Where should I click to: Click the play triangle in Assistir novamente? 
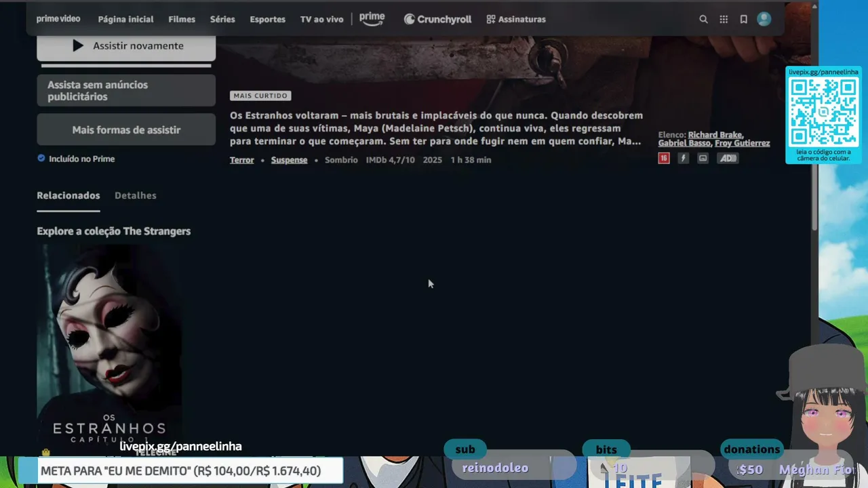point(78,45)
